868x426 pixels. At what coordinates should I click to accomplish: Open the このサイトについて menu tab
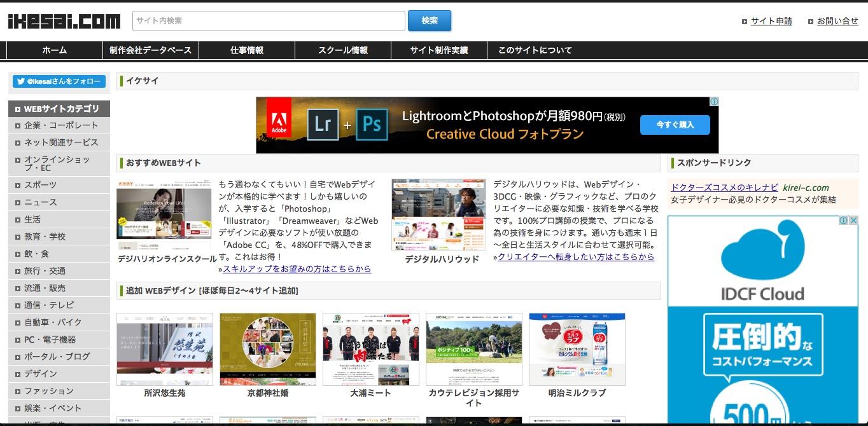coord(535,50)
